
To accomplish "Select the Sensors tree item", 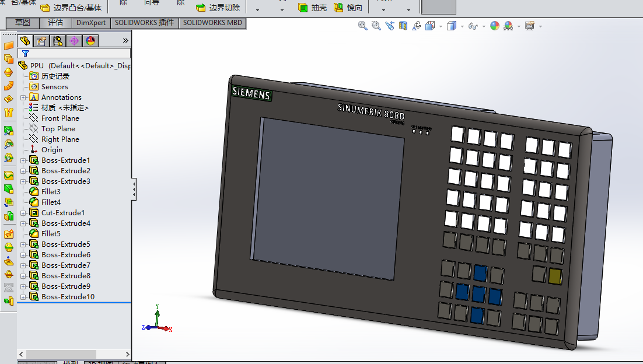I will click(54, 87).
